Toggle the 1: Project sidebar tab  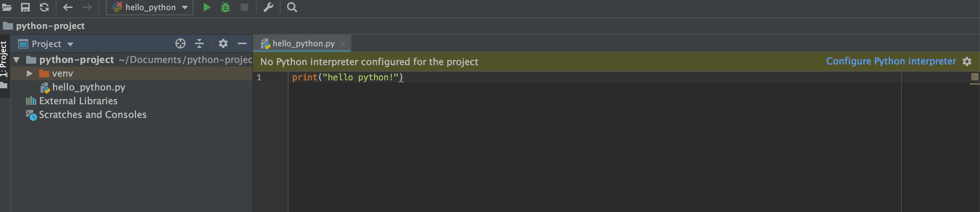click(x=4, y=59)
